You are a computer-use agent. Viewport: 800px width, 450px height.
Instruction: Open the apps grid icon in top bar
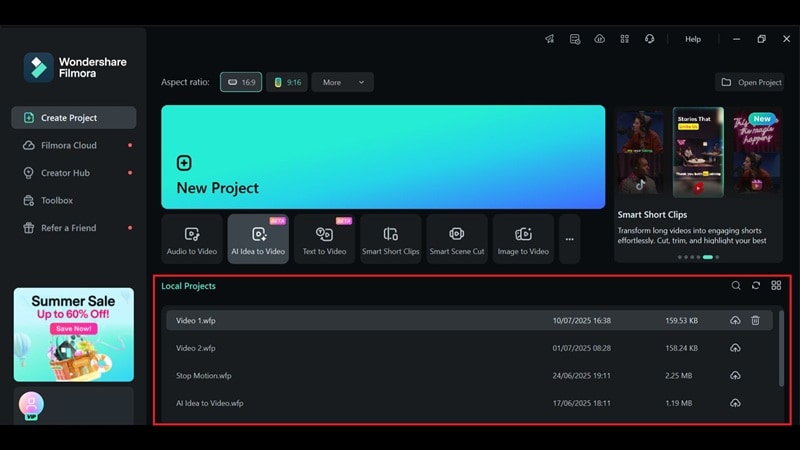coord(624,39)
